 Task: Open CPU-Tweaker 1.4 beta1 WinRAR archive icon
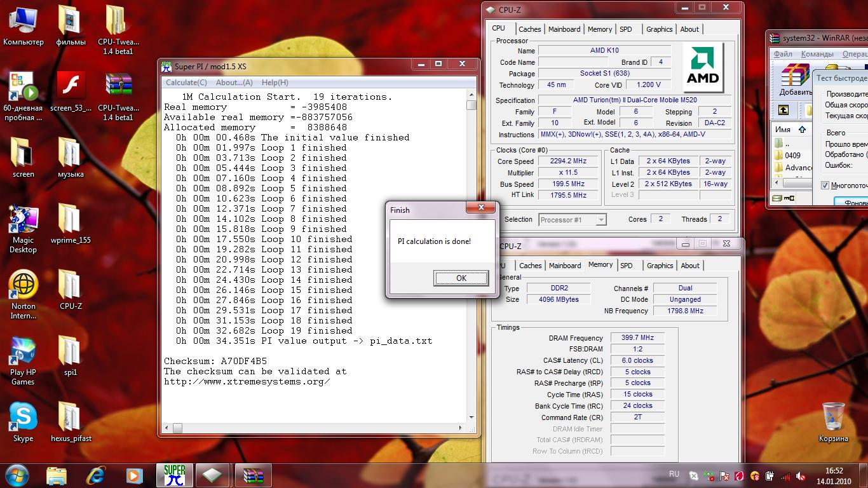click(118, 97)
